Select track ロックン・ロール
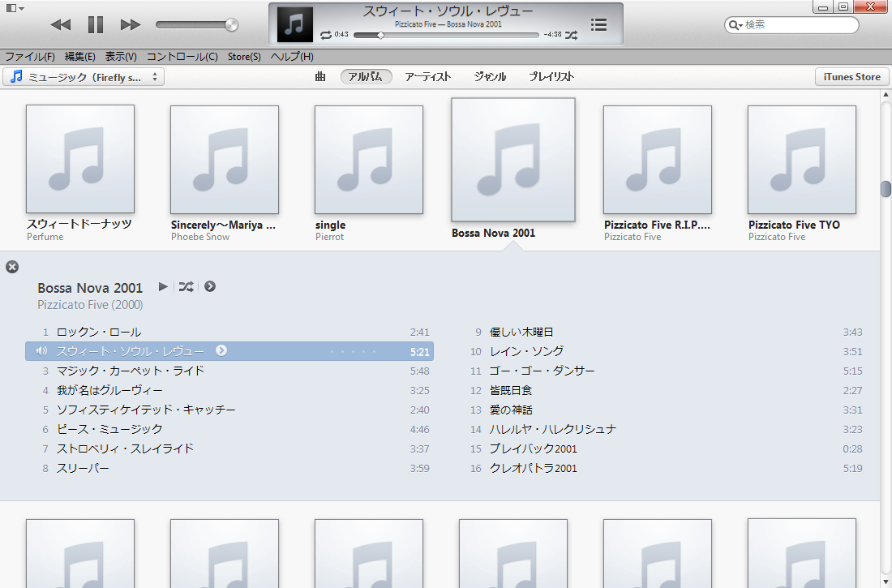Viewport: 892px width, 588px height. (x=229, y=332)
